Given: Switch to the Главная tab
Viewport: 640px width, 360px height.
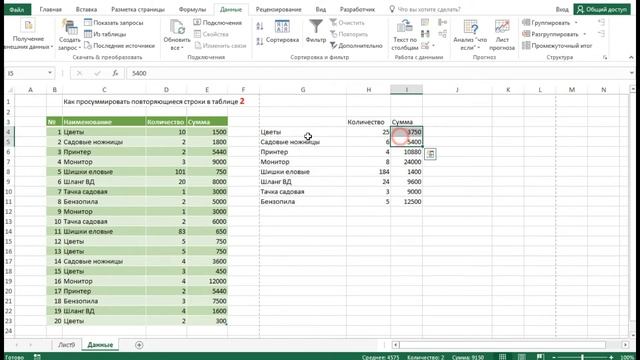Looking at the screenshot, I should [51, 9].
